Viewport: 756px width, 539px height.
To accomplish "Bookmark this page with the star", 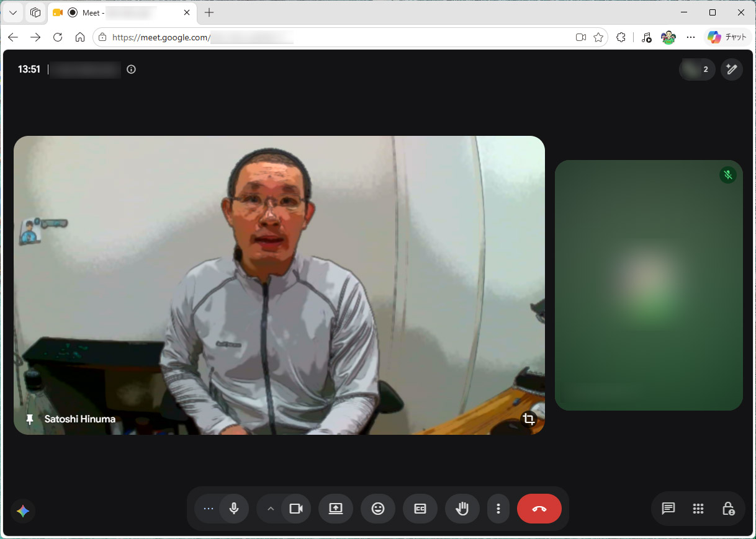I will (598, 37).
